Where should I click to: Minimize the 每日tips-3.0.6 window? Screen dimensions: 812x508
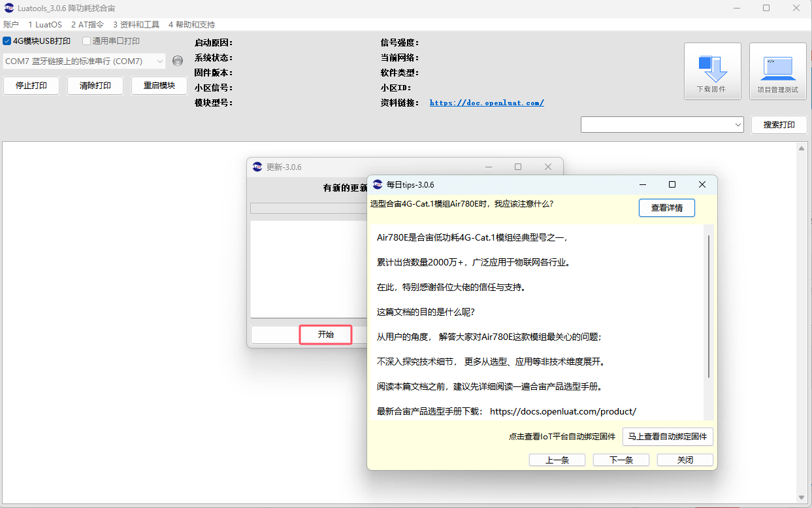point(643,185)
